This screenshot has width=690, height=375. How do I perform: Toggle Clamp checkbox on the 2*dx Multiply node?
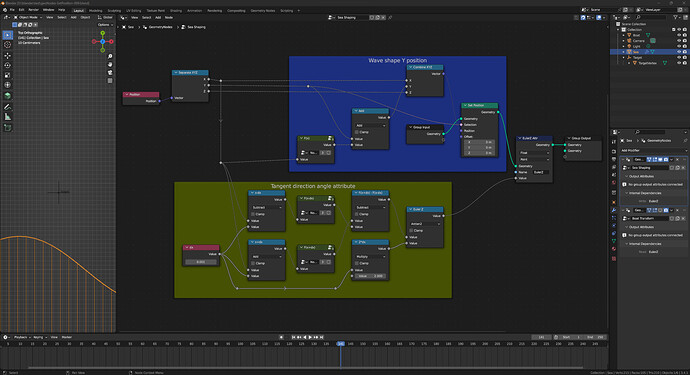point(357,263)
